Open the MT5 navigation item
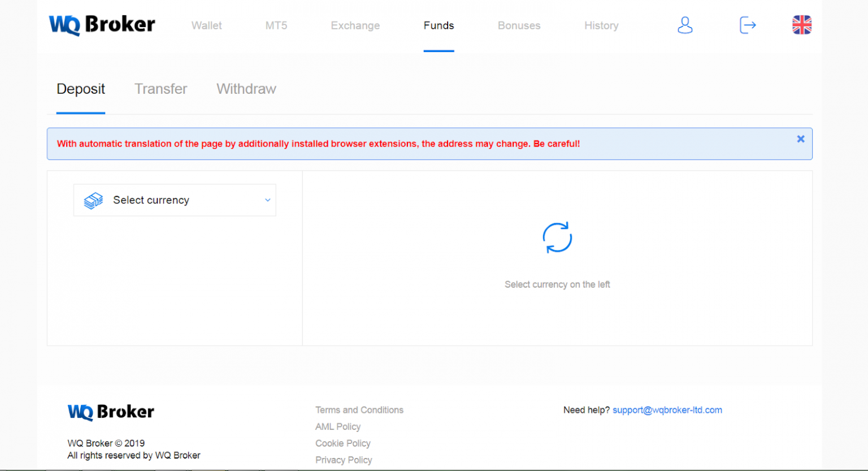This screenshot has width=868, height=471. pyautogui.click(x=276, y=25)
